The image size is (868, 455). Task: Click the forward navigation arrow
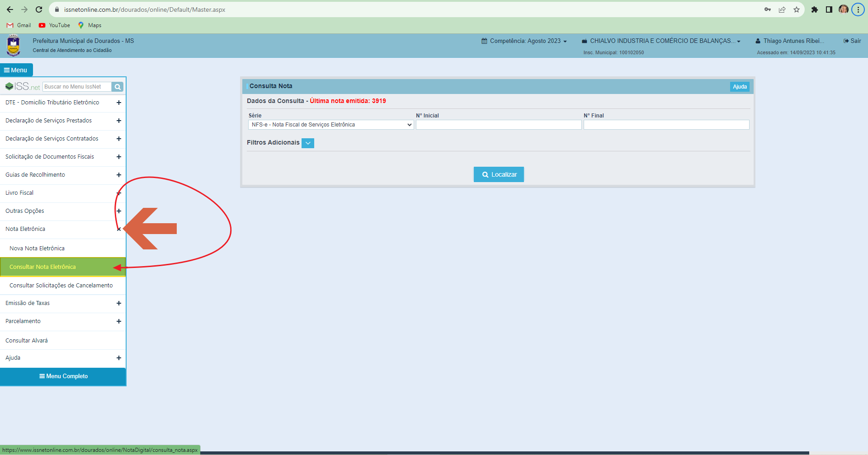pos(24,9)
